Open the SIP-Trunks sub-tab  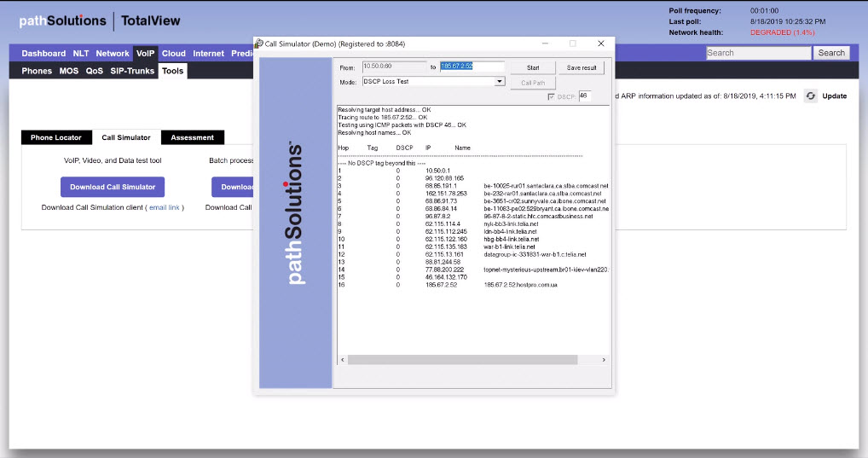click(132, 71)
